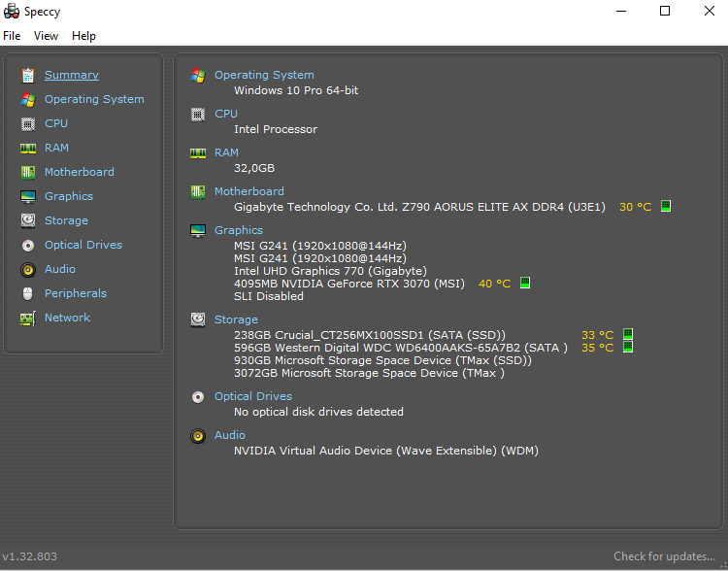728x571 pixels.
Task: Click the RTX 3070 temperature green indicator icon
Action: [x=525, y=283]
